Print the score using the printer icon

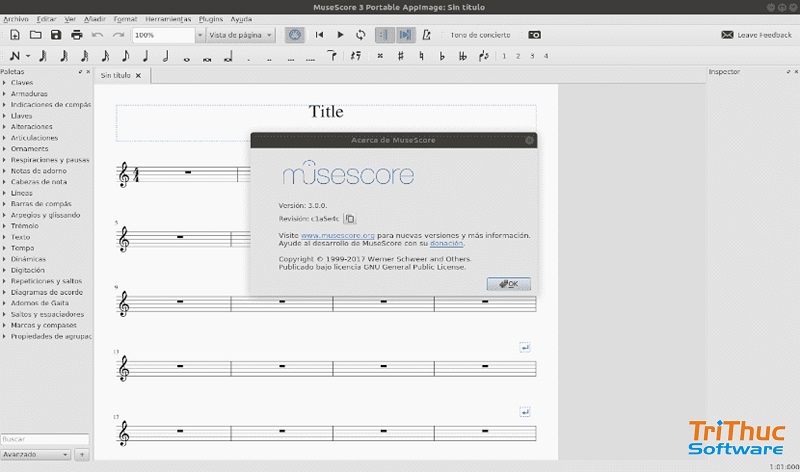pyautogui.click(x=77, y=35)
